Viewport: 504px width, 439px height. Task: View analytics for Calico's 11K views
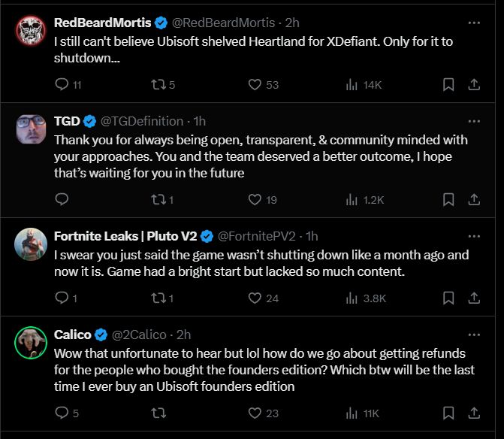352,413
